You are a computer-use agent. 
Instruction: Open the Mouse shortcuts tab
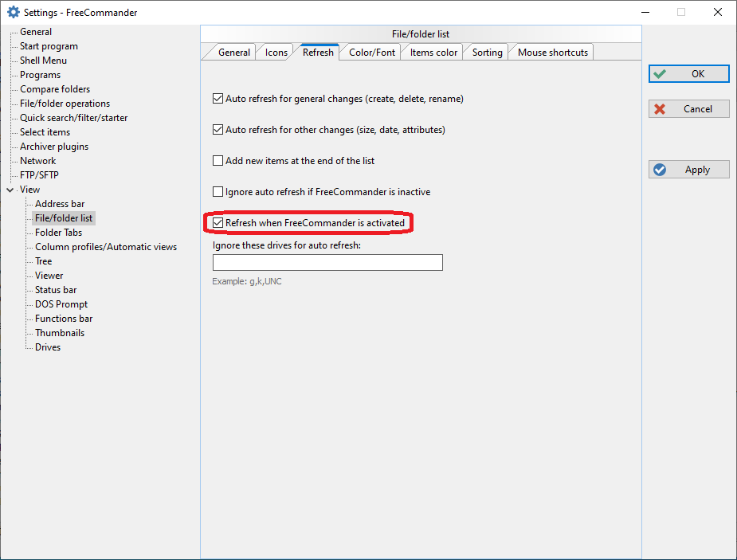(x=552, y=53)
